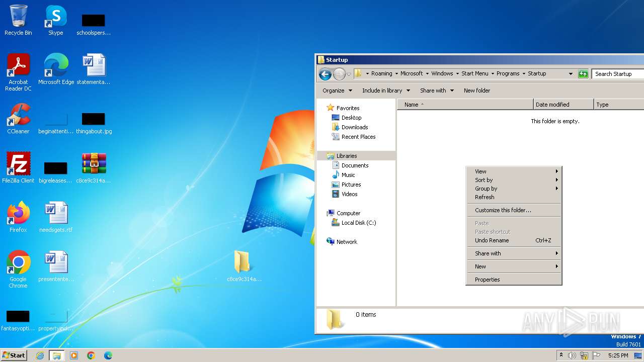Open Chrome from the taskbar

[x=91, y=355]
